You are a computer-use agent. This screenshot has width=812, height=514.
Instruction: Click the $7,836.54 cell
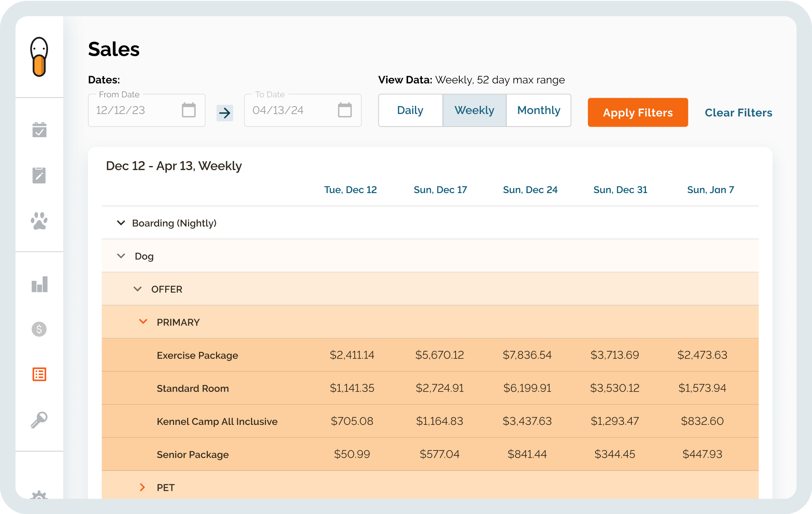pos(527,355)
